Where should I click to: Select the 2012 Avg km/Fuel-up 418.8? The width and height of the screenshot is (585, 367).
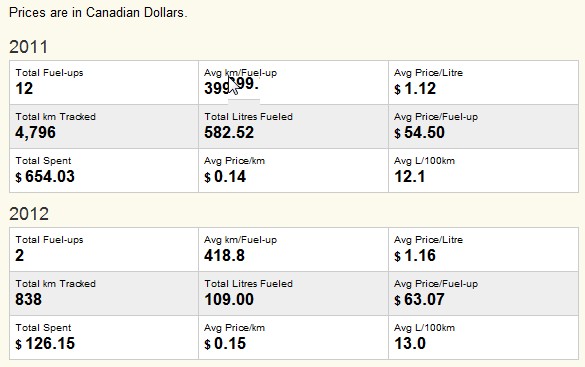pos(225,255)
